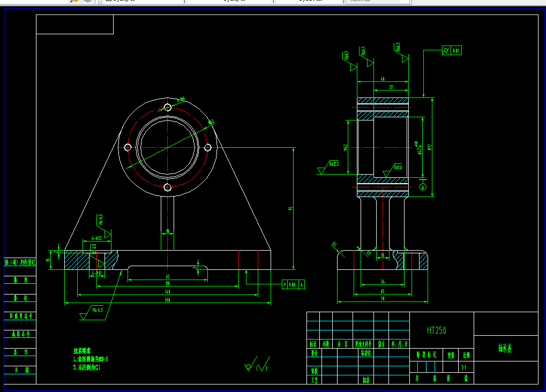Pick the 140 dimension text

pos(168,291)
